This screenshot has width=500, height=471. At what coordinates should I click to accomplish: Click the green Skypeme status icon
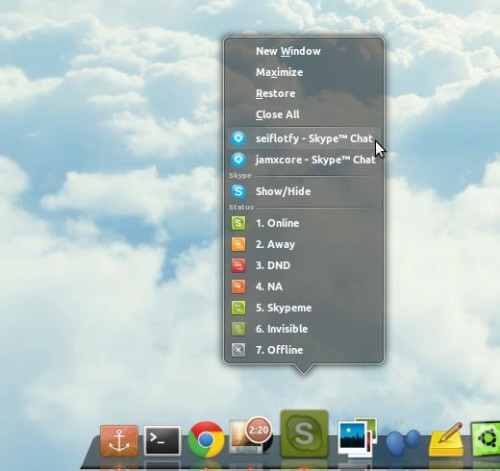pyautogui.click(x=238, y=308)
